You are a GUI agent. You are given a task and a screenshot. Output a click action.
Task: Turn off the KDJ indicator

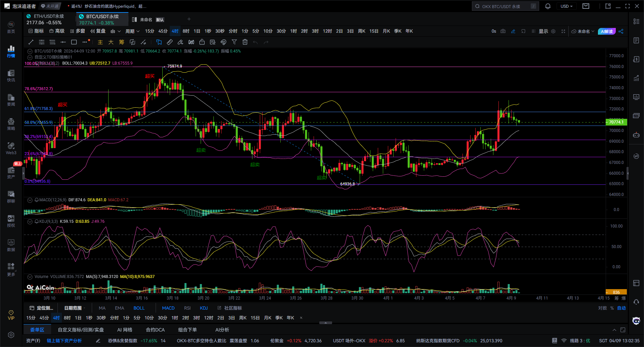(204, 308)
